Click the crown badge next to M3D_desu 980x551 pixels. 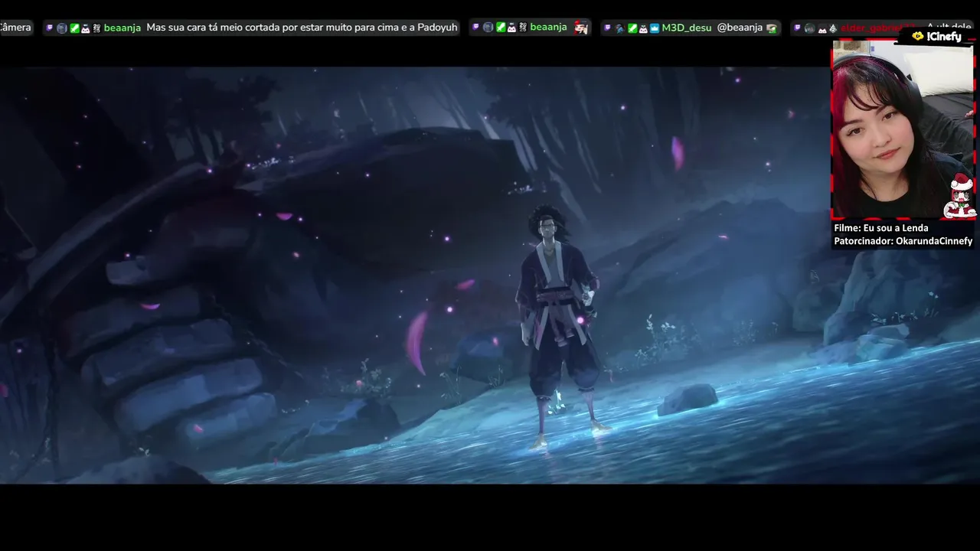pyautogui.click(x=655, y=28)
